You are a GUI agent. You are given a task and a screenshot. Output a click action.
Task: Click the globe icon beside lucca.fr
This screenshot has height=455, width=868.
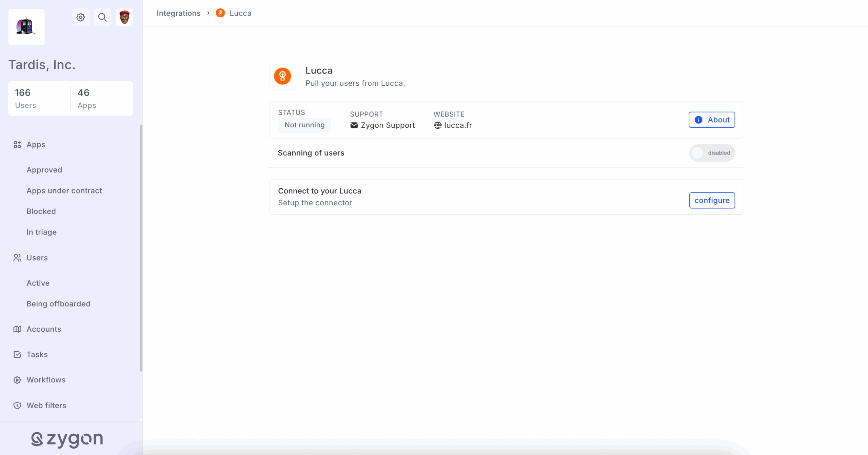coord(438,125)
